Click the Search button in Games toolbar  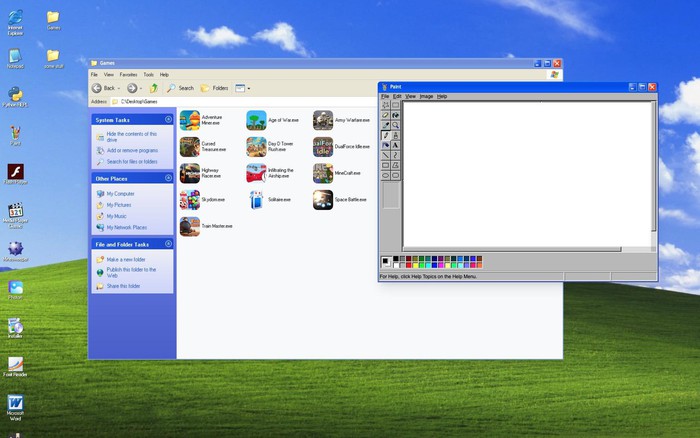181,88
